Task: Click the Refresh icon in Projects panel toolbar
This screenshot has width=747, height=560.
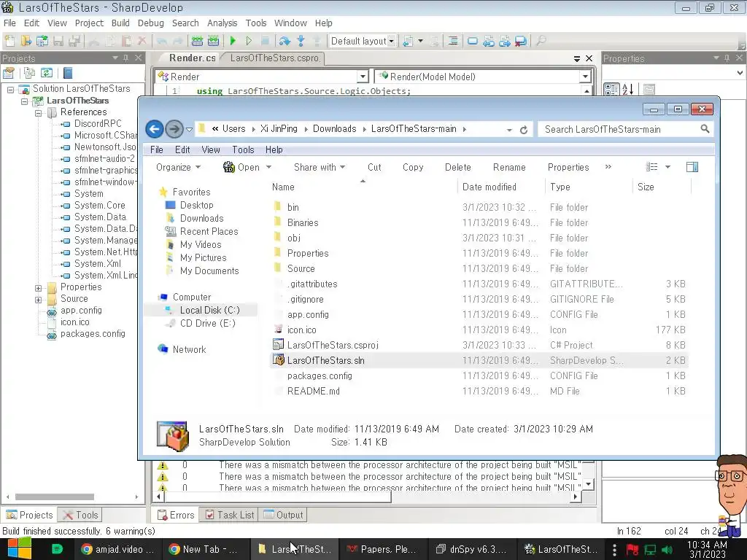Action: [47, 73]
